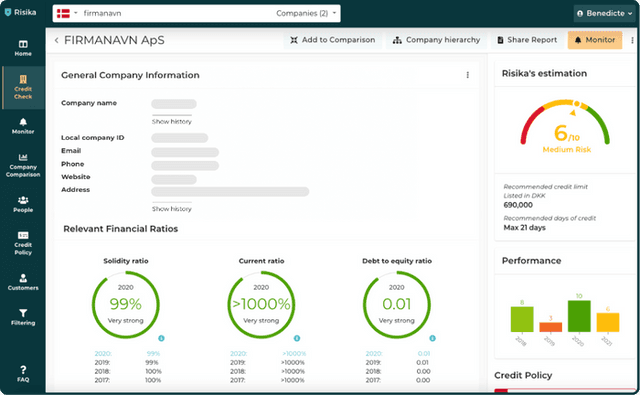Click the 6/10 Medium Risk gauge

point(566,127)
